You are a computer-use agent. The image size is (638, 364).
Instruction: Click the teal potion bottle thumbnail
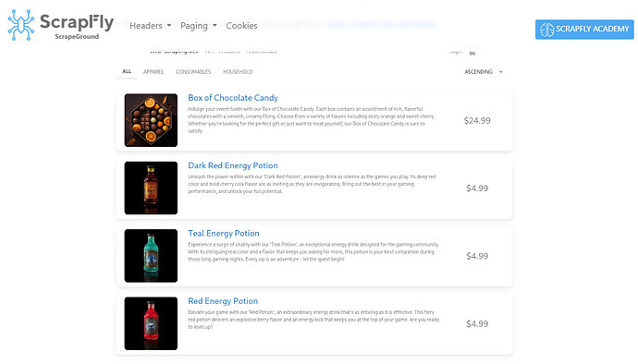click(x=151, y=255)
